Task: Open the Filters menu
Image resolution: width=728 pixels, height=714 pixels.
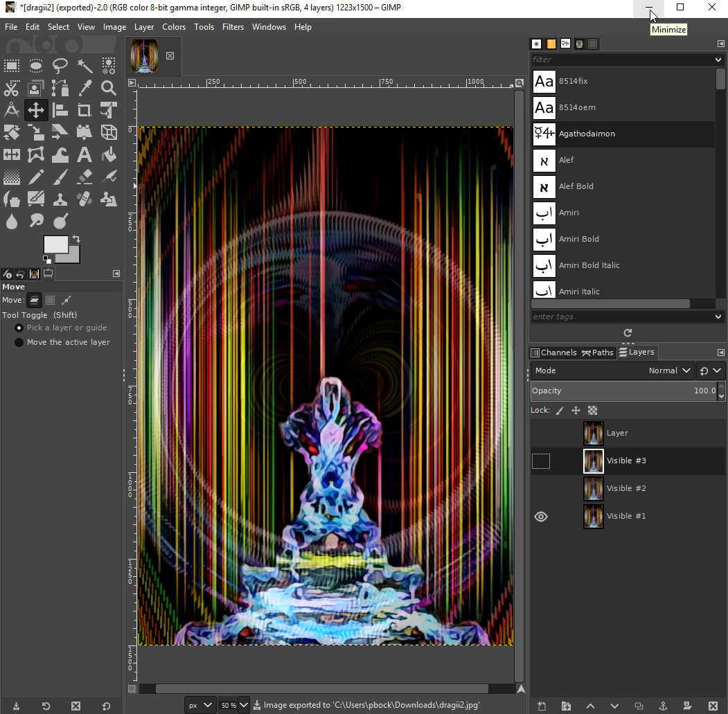Action: coord(233,27)
